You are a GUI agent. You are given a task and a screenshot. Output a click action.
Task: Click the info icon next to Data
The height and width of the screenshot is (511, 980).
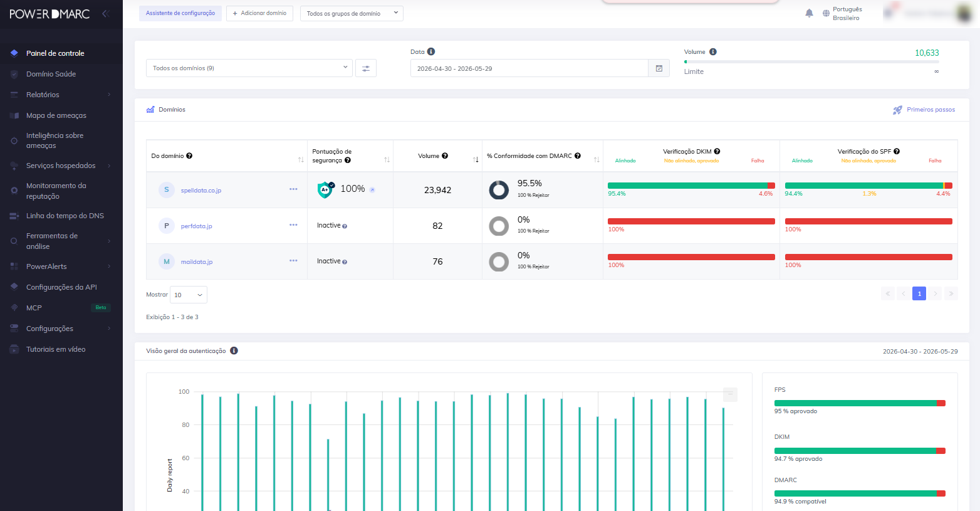click(431, 52)
